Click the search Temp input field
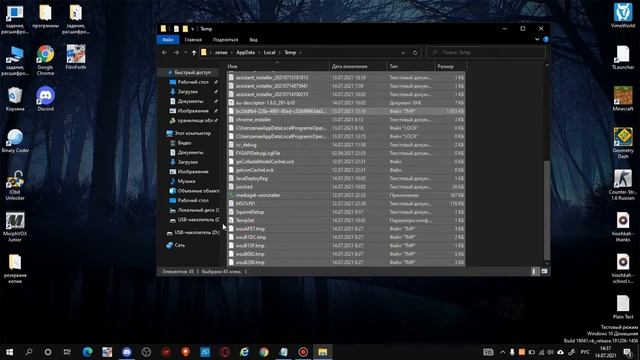The height and width of the screenshot is (360, 640). 486,52
